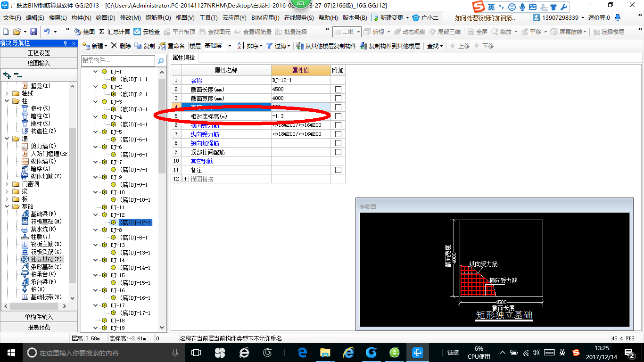The height and width of the screenshot is (362, 644).
Task: Open the 构件(N) menu
Action: 81,18
